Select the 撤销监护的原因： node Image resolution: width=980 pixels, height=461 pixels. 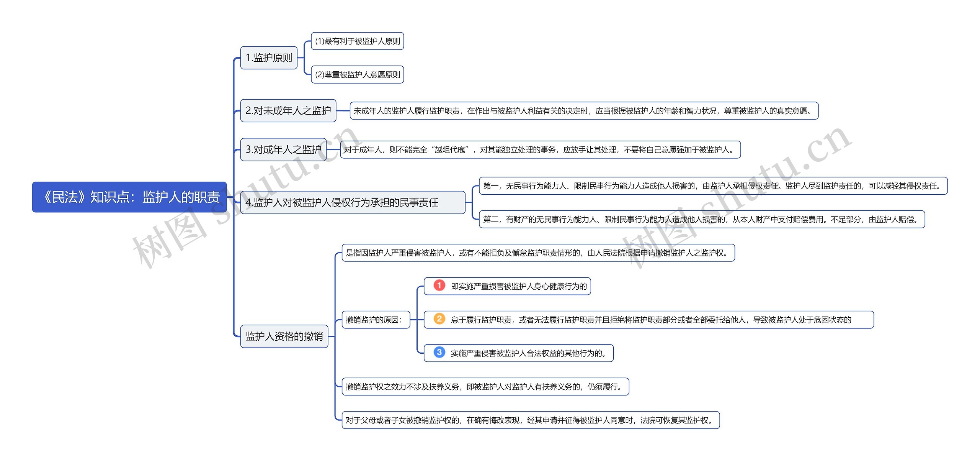pyautogui.click(x=376, y=320)
